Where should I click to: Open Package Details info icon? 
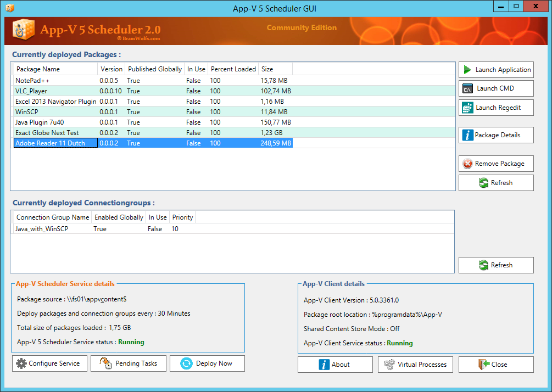tap(467, 135)
